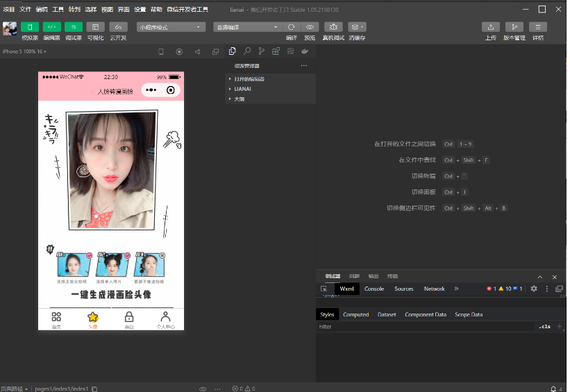This screenshot has height=392, width=570.
Task: Open the 工具 menu
Action: (58, 9)
